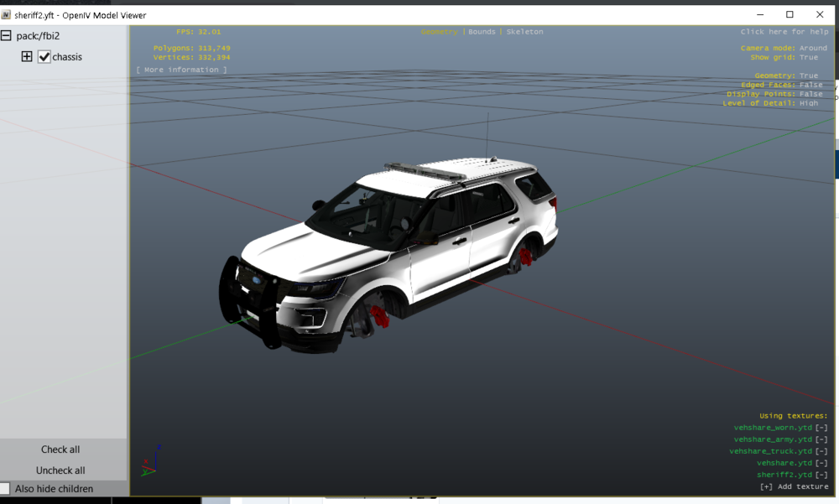This screenshot has height=504, width=839.
Task: Click the Uncheck all button
Action: 60,470
